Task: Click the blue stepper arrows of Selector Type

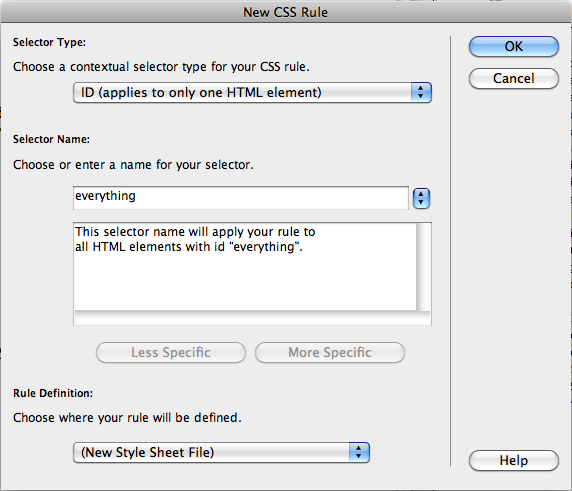Action: 421,92
